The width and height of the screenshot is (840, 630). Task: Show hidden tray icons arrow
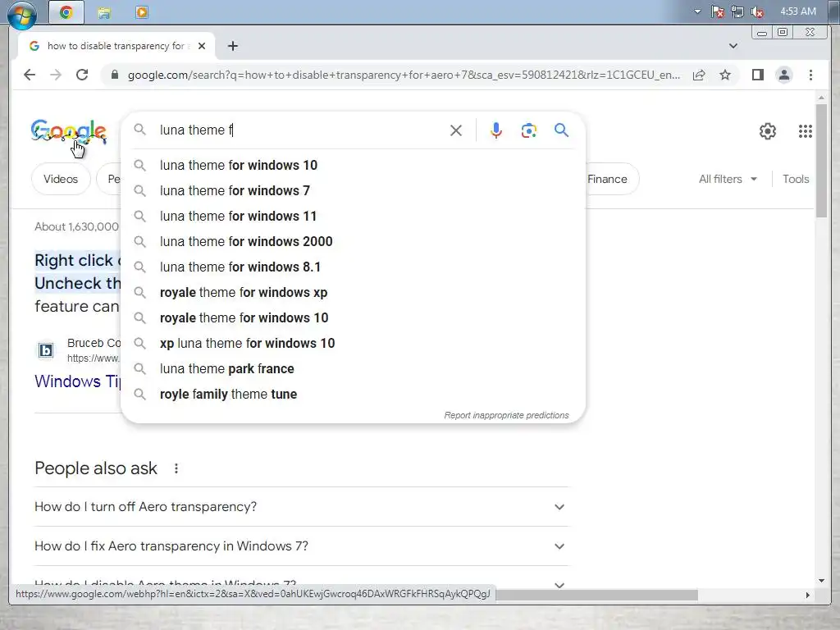click(697, 11)
